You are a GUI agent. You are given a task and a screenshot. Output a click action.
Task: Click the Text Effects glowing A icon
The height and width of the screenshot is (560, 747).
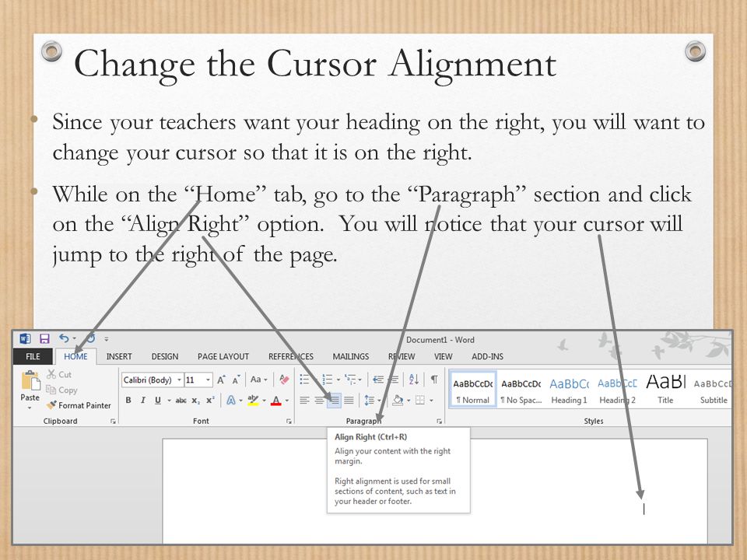tap(231, 400)
